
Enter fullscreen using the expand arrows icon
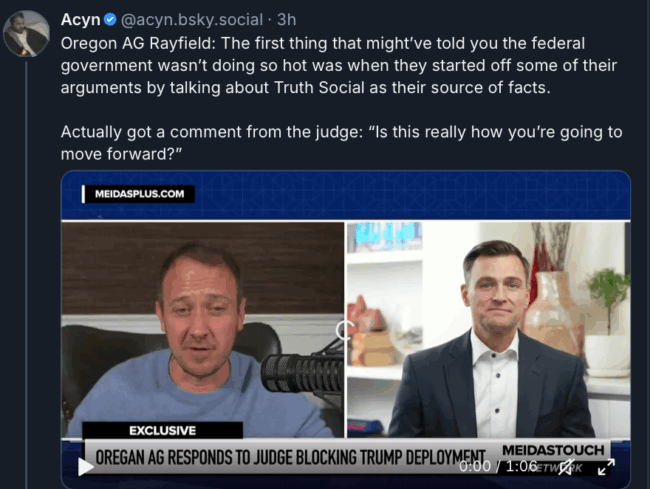tap(606, 467)
